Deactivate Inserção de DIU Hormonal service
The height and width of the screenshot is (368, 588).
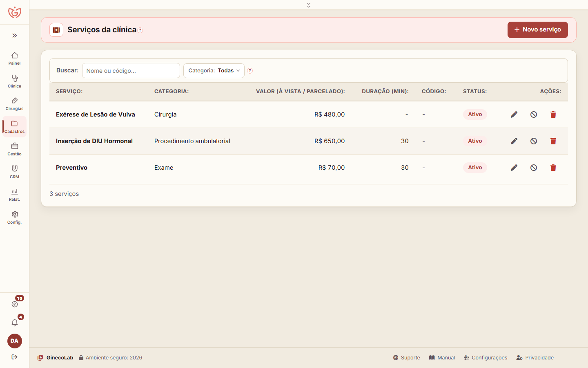click(534, 141)
